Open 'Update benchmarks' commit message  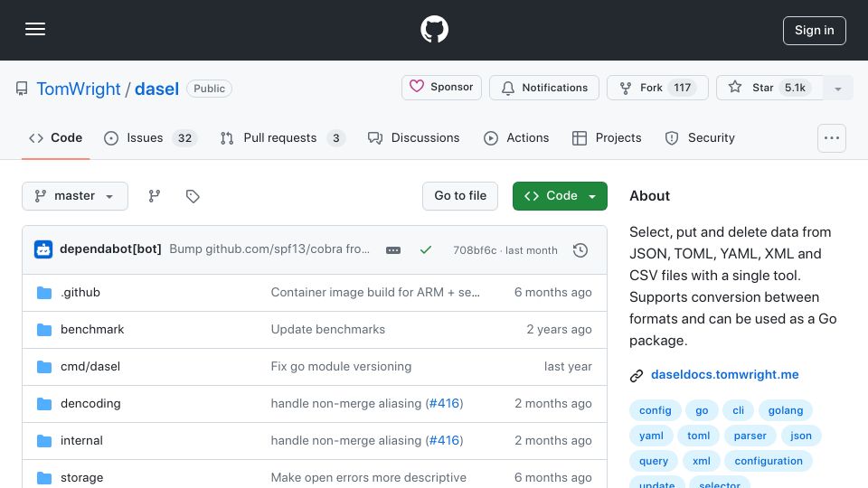tap(327, 329)
